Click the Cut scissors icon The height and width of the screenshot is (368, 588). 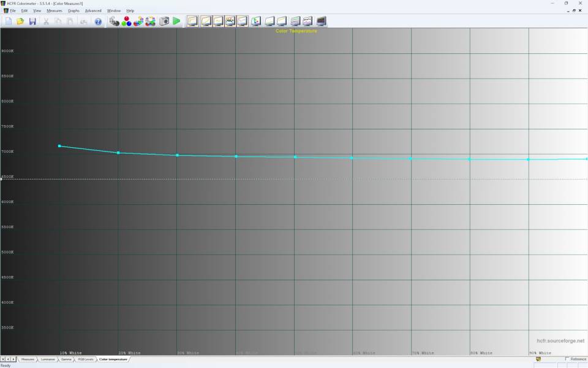click(46, 21)
